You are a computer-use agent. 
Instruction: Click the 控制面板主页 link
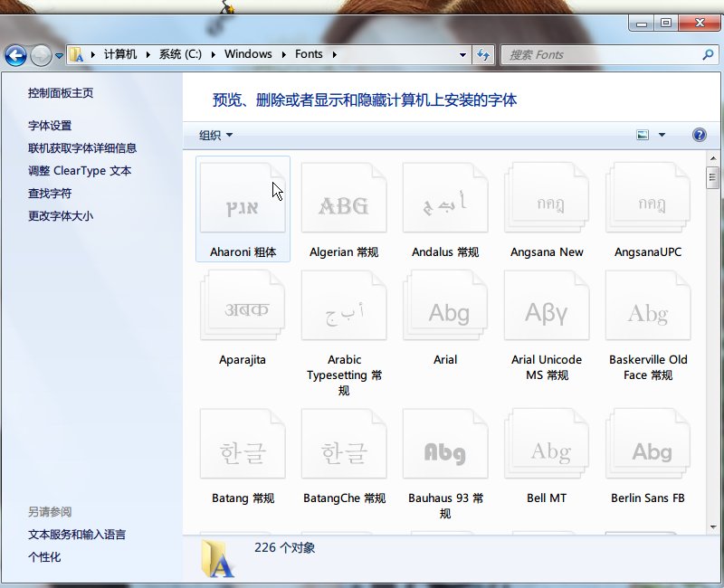59,92
